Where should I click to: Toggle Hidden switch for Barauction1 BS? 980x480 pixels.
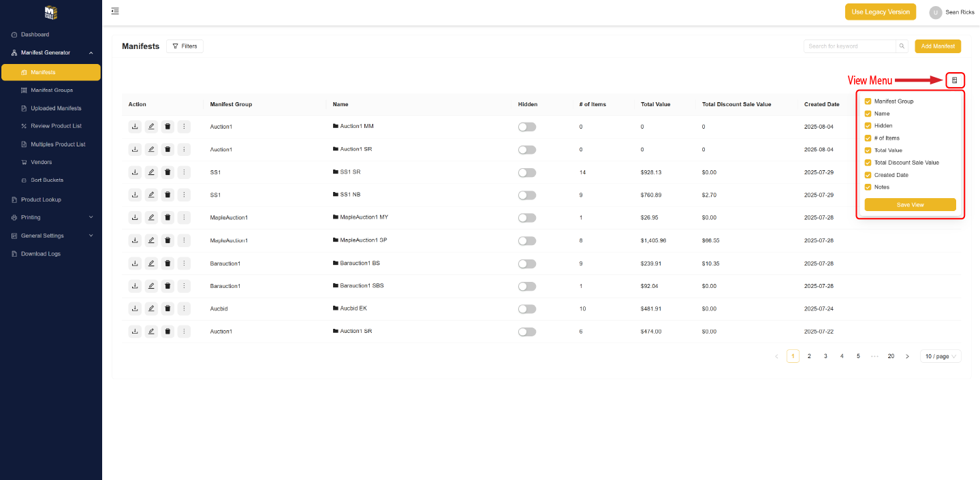tap(526, 263)
